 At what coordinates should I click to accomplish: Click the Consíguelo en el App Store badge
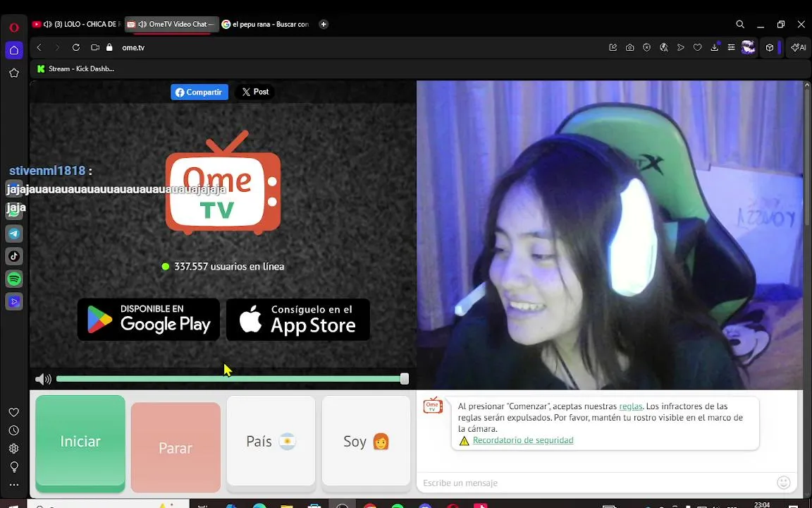pyautogui.click(x=298, y=320)
